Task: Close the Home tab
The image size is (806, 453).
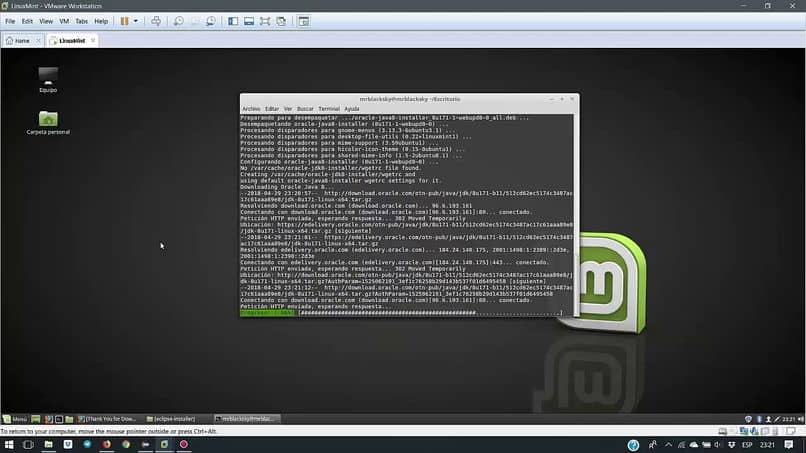Action: click(x=38, y=40)
